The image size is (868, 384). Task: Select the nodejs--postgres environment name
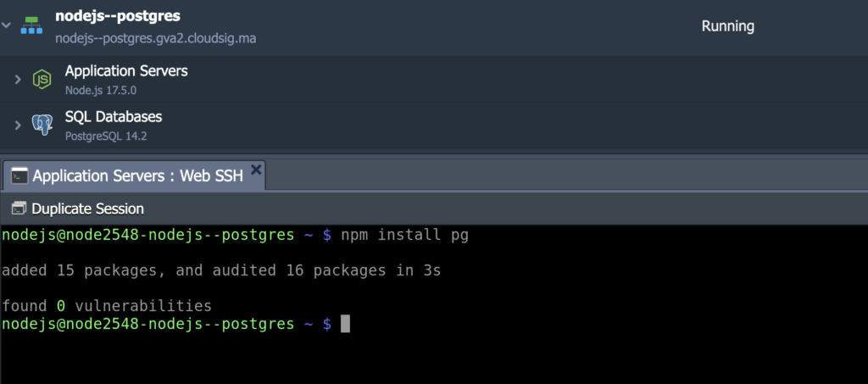(118, 16)
